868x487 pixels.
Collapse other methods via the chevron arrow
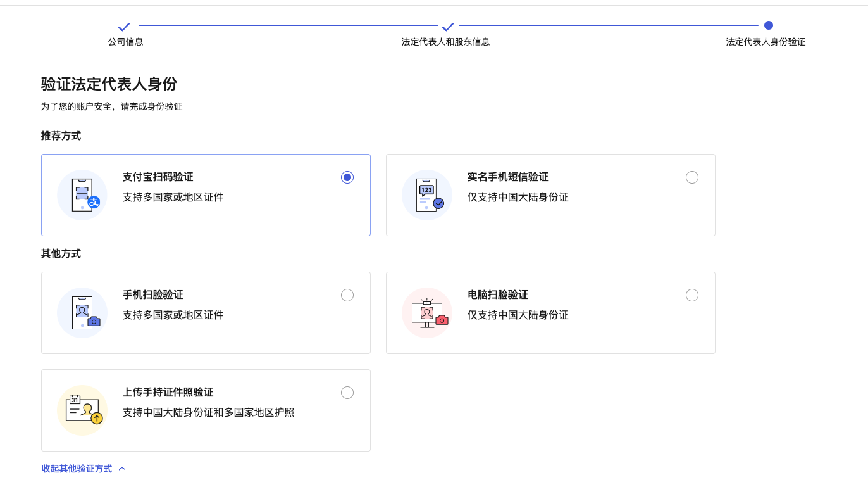pyautogui.click(x=122, y=469)
